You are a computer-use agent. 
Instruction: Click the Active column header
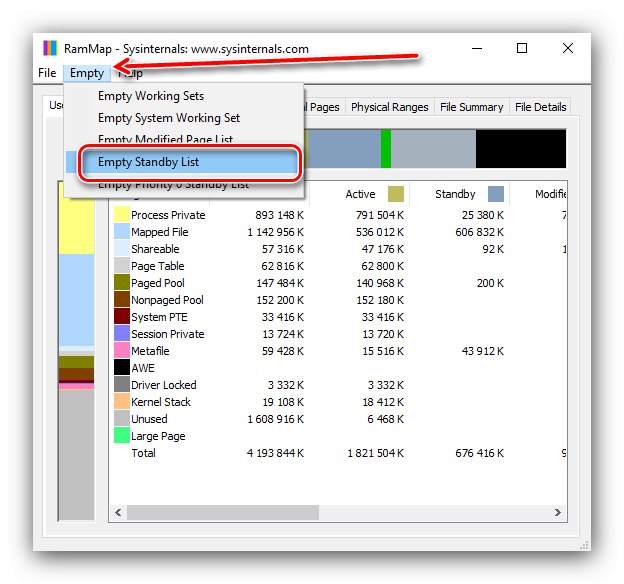click(360, 194)
